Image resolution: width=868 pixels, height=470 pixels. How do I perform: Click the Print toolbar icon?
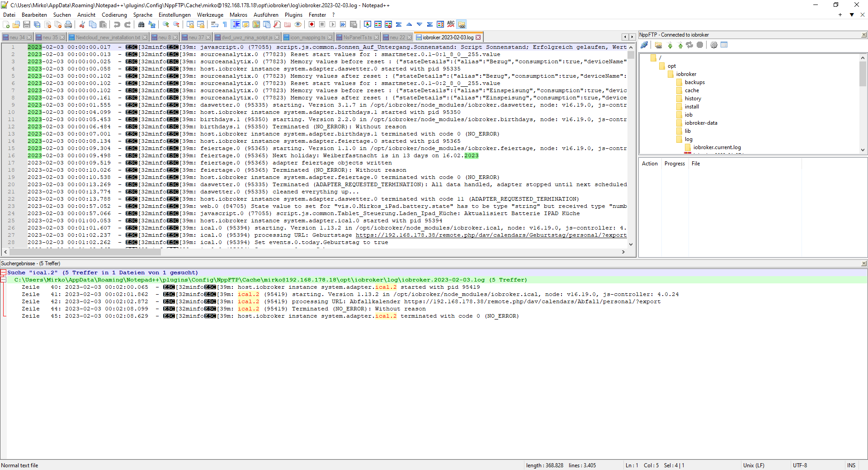68,24
